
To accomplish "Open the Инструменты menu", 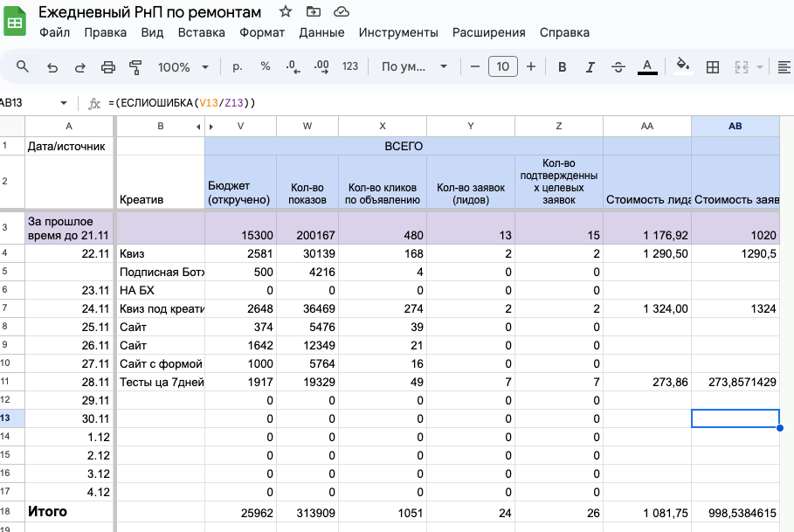I will pyautogui.click(x=398, y=32).
